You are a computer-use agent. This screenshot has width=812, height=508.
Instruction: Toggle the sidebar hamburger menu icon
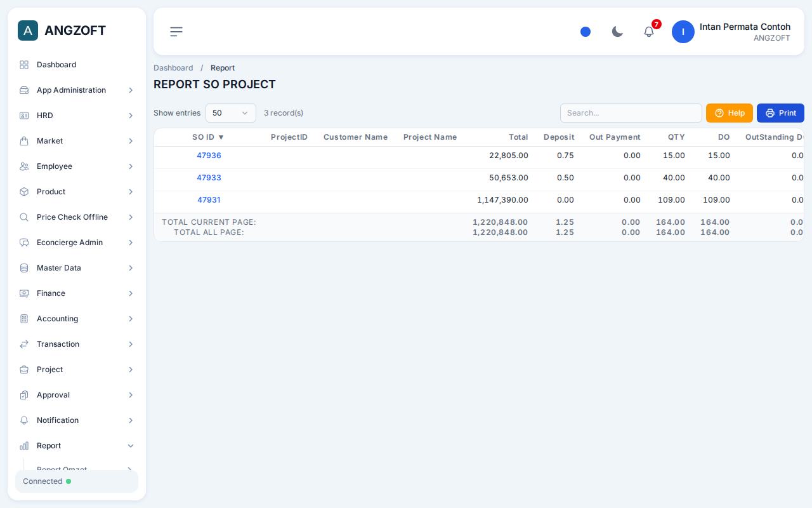176,32
